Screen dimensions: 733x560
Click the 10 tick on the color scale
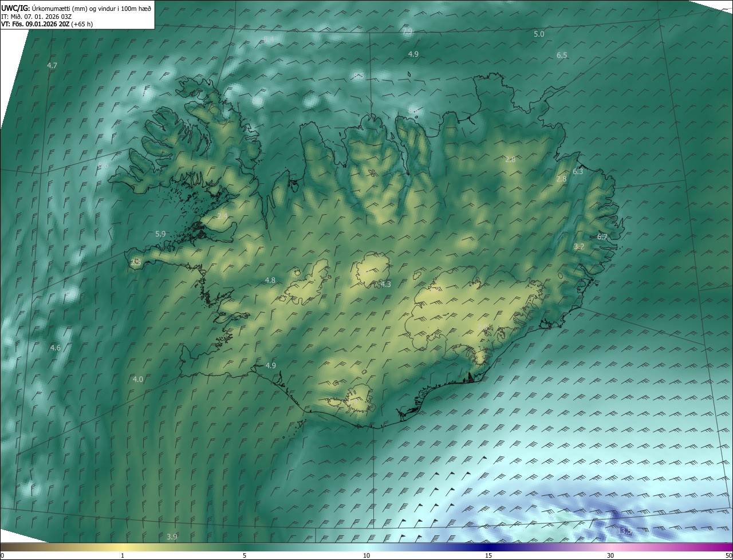pos(366,555)
